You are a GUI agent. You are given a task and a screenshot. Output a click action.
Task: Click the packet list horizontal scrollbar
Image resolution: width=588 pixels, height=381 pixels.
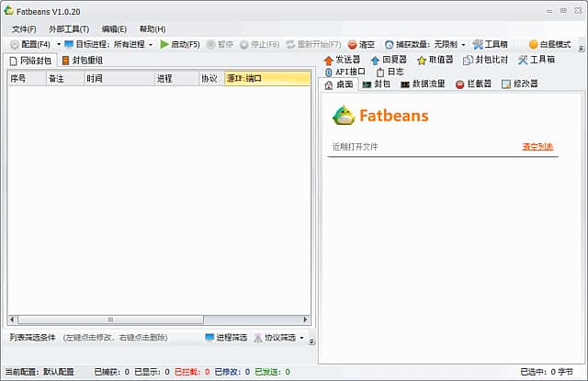pos(110,319)
